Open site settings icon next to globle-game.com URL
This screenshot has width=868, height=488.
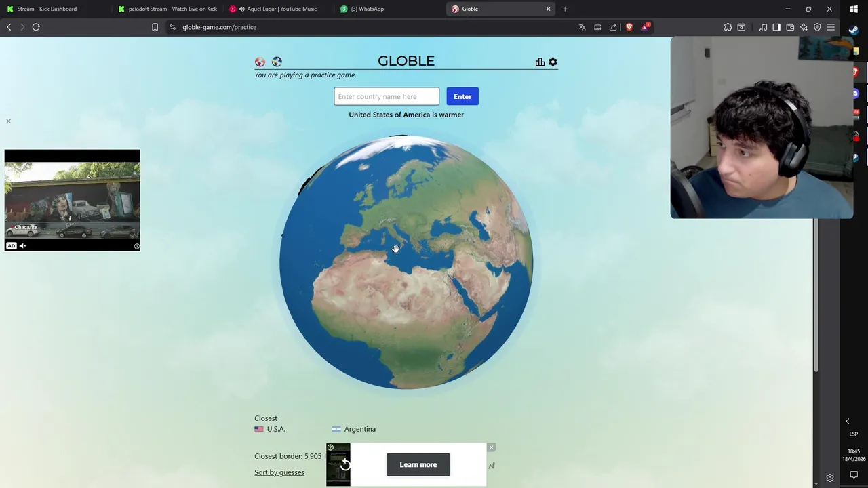(x=172, y=27)
